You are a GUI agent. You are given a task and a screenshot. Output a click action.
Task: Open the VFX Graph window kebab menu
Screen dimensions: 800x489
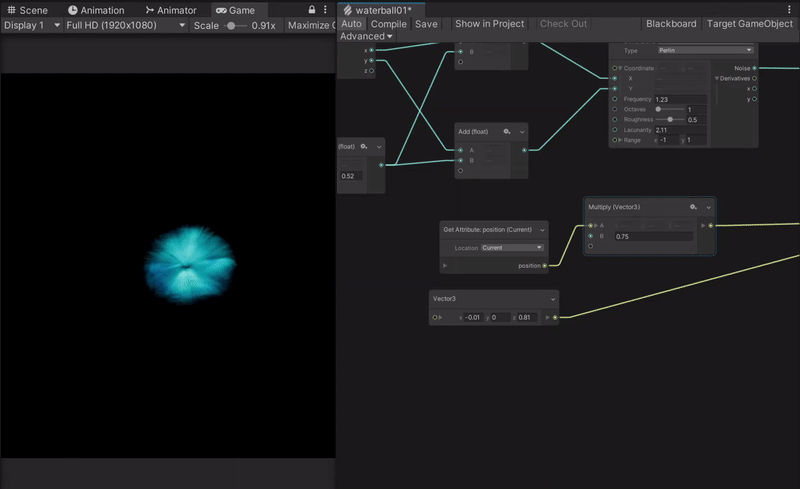click(x=789, y=10)
